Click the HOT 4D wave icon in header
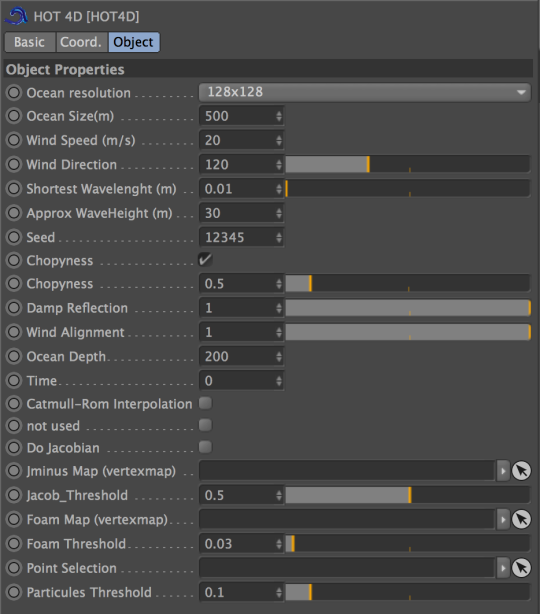The image size is (540, 614). coord(16,16)
